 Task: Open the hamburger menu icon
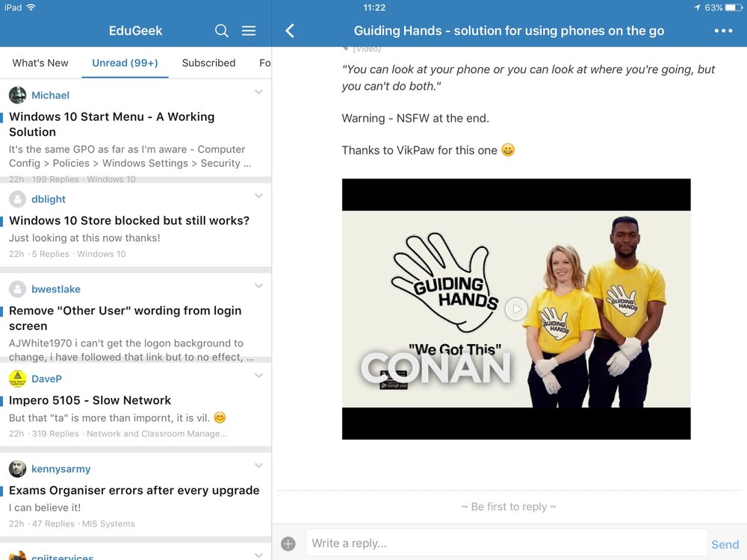click(x=249, y=31)
